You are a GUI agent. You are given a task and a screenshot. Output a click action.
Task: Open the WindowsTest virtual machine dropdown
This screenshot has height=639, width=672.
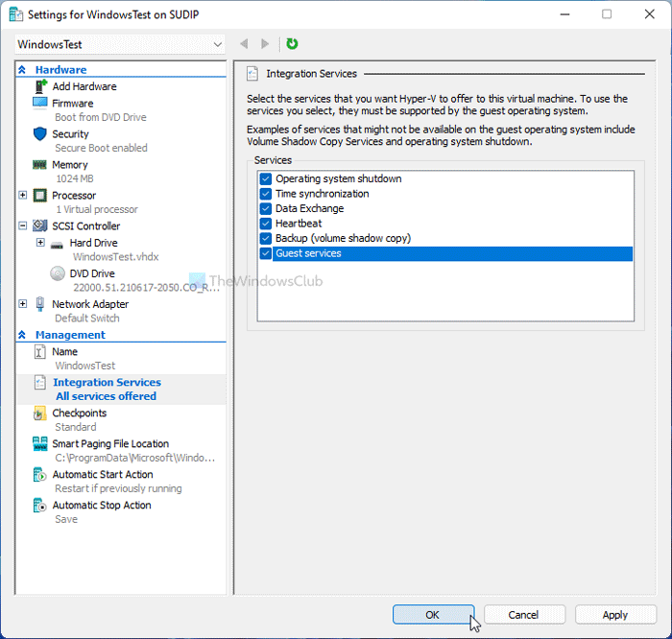pos(120,44)
